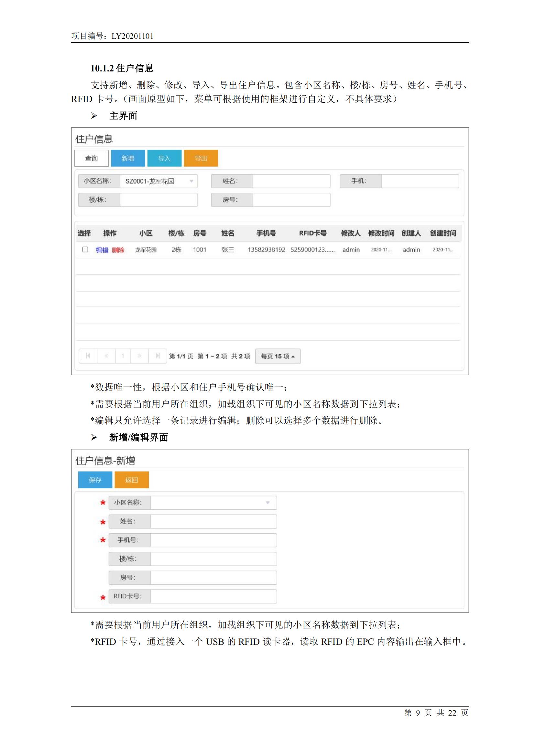Image resolution: width=535 pixels, height=756 pixels.
Task: Click the phone number 13582938192 cell
Action: coord(266,250)
